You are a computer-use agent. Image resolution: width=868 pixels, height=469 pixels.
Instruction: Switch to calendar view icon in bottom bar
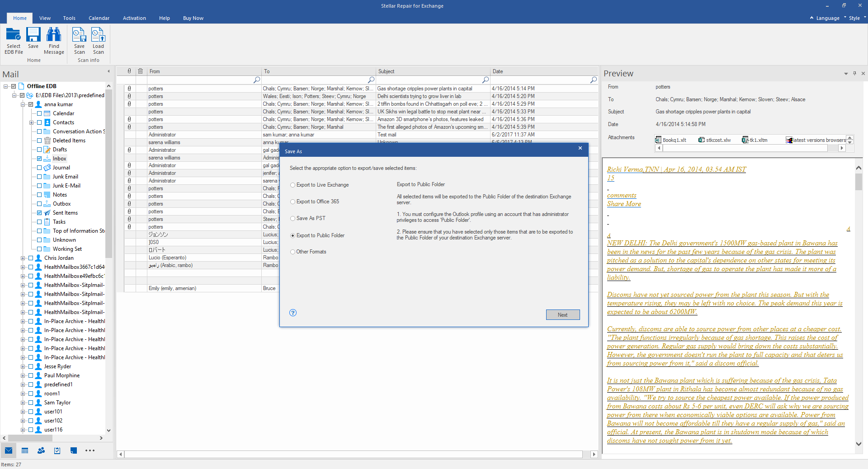pos(25,450)
